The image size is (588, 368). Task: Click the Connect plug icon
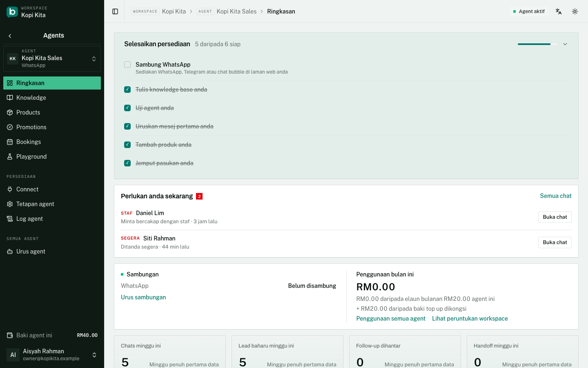pyautogui.click(x=10, y=189)
